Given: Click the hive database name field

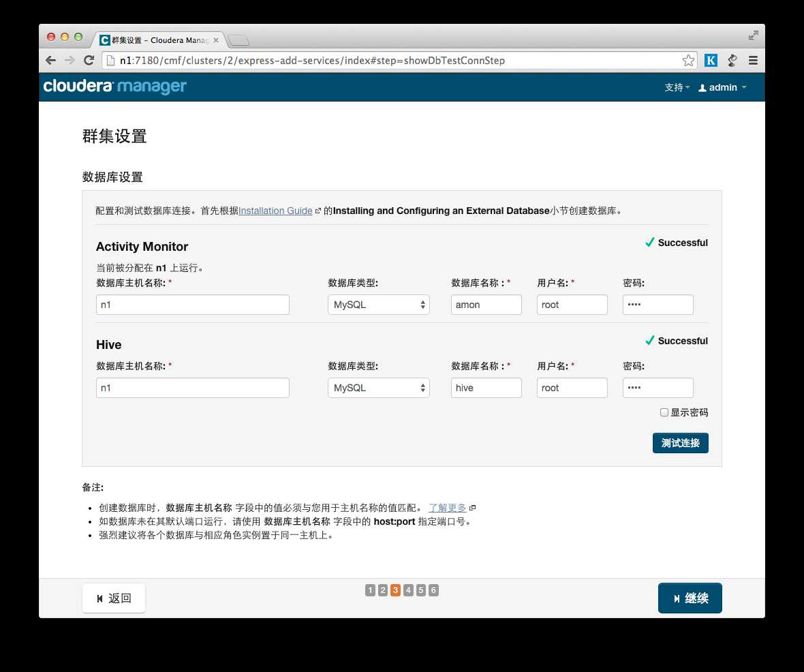Looking at the screenshot, I should [486, 388].
